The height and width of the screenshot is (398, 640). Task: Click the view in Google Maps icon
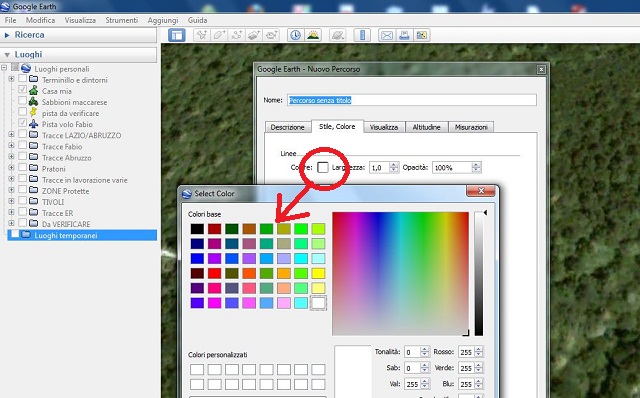pos(422,35)
